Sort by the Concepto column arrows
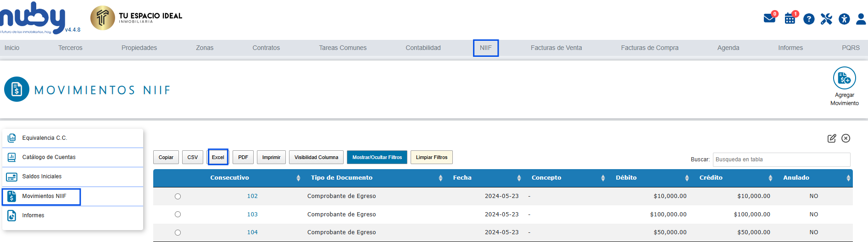The height and width of the screenshot is (242, 868). 603,178
